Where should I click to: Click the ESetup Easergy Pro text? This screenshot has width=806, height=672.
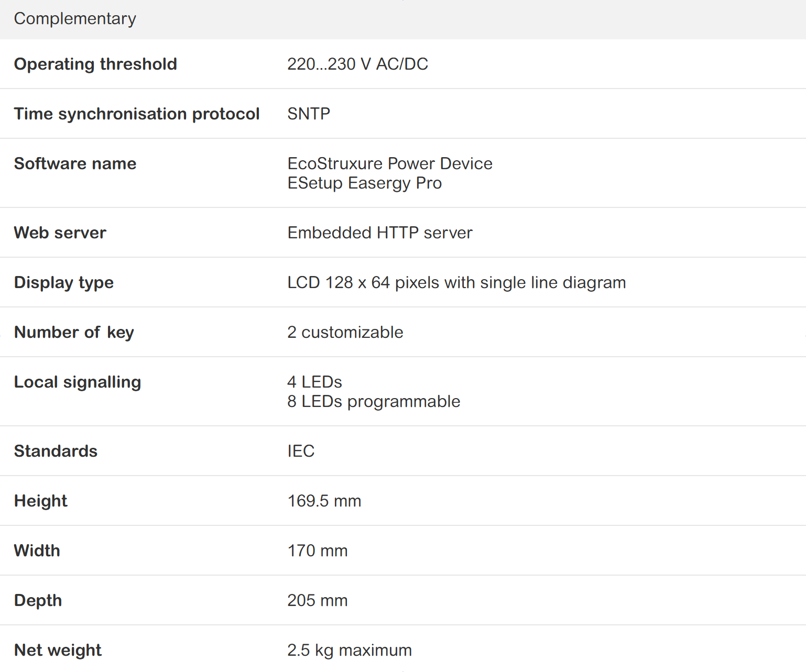pos(364,183)
